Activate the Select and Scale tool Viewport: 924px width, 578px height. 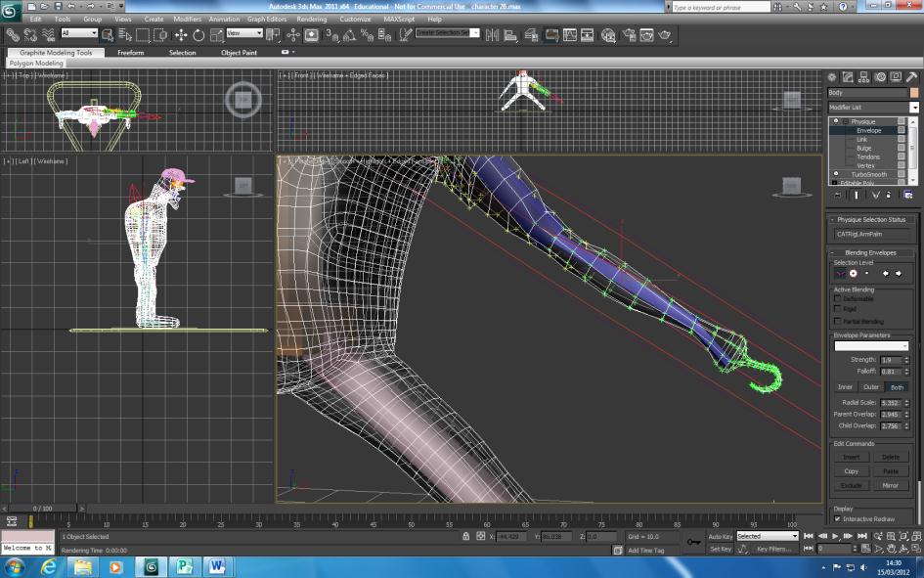pos(216,35)
